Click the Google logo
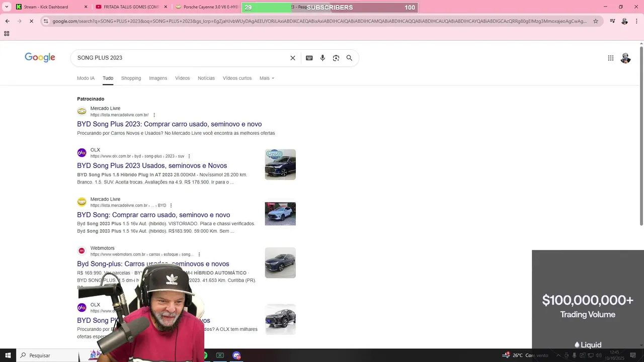644x362 pixels. point(40,57)
